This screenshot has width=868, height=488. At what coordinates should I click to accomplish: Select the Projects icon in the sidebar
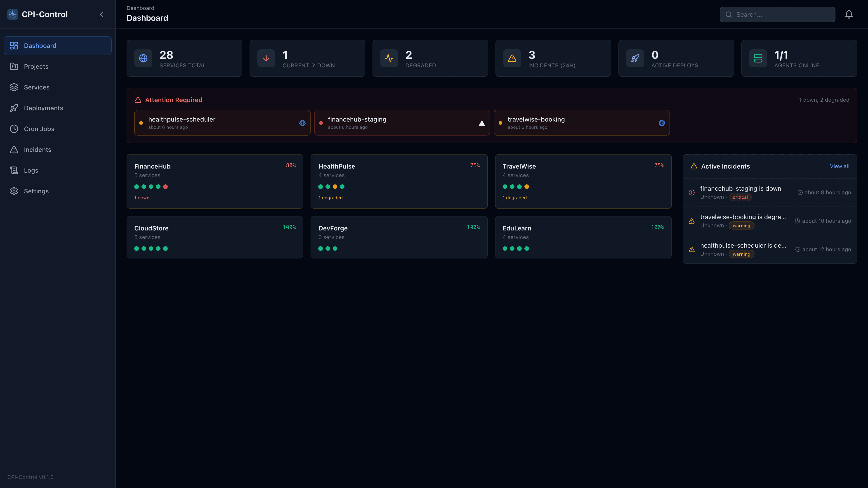point(14,66)
